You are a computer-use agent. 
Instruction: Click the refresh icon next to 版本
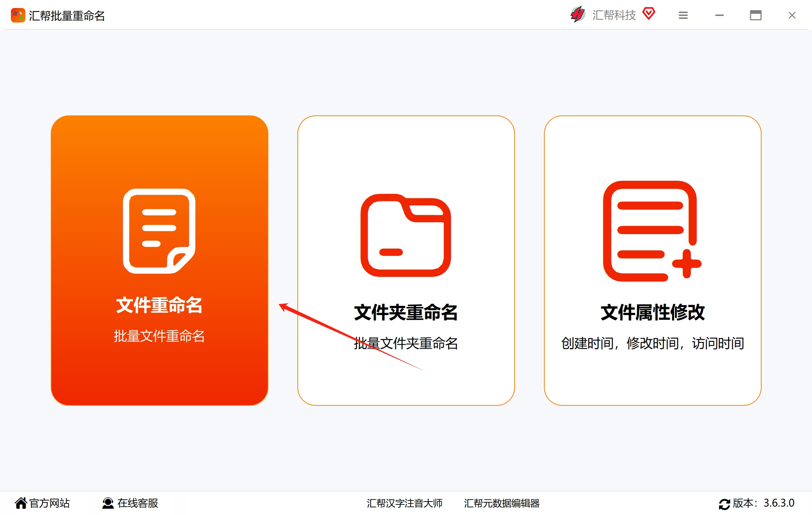click(x=724, y=504)
